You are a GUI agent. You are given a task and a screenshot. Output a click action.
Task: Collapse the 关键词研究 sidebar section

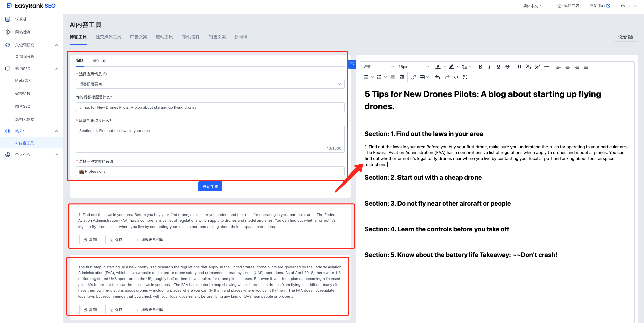(x=56, y=45)
